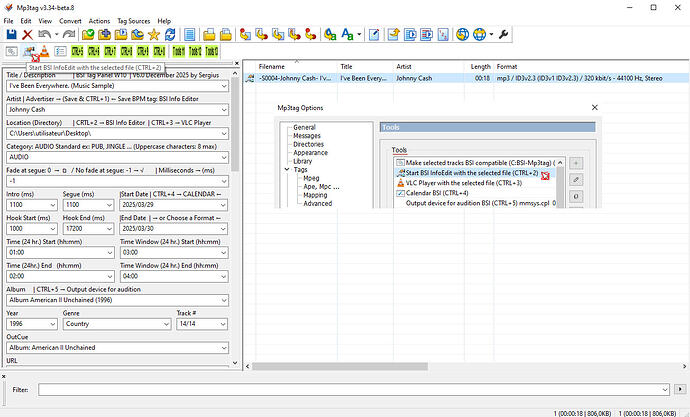This screenshot has width=690, height=417.
Task: Open the Actions Aa icon with magnifier
Action: pyautogui.click(x=330, y=34)
